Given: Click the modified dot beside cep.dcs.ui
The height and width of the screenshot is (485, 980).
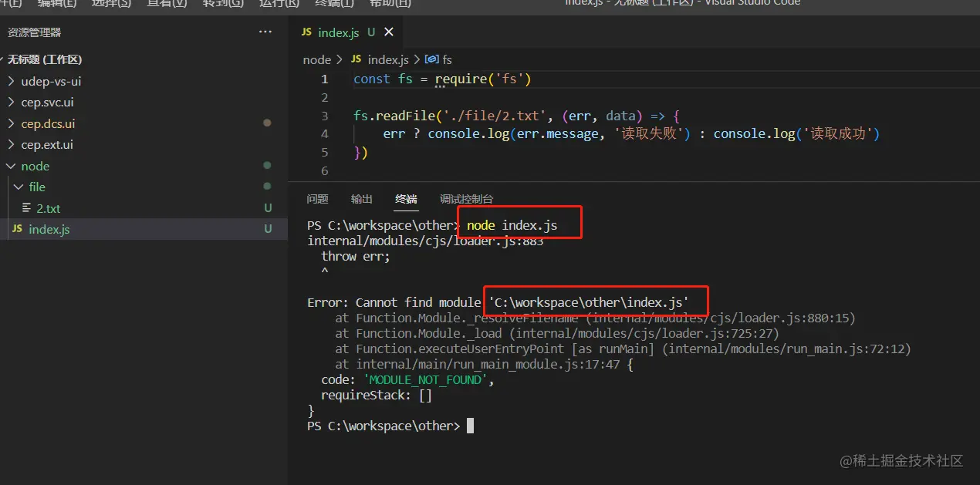Looking at the screenshot, I should click(x=267, y=123).
